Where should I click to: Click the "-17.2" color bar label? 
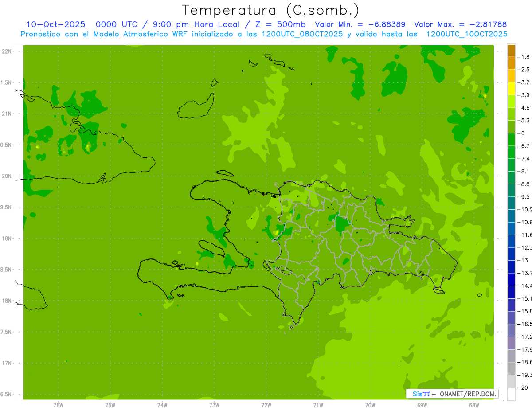tap(525, 337)
